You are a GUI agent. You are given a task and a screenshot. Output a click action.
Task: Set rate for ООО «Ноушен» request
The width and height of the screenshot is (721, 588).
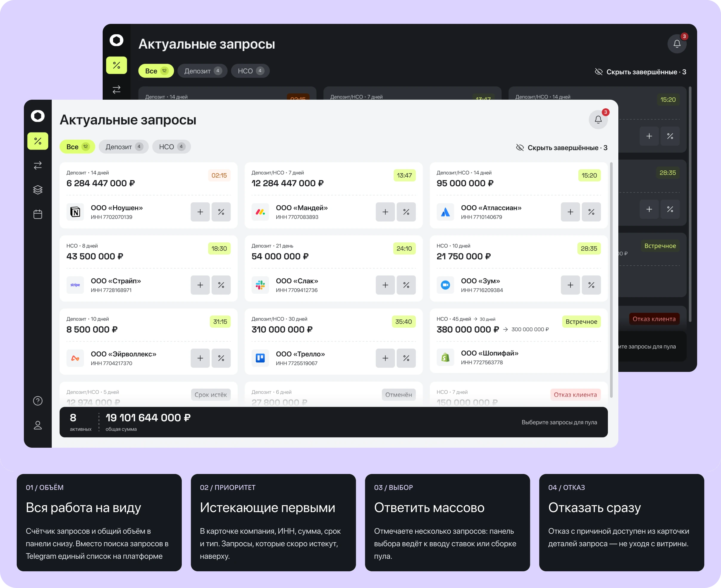[221, 212]
